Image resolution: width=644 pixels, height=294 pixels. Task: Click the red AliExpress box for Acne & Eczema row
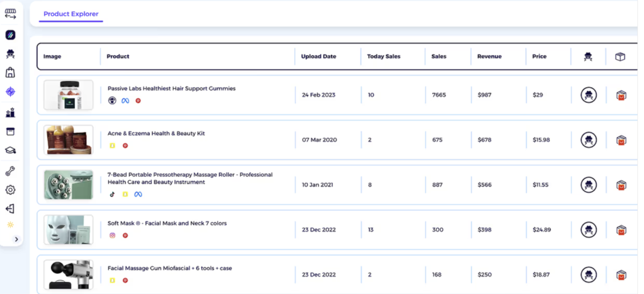(621, 140)
